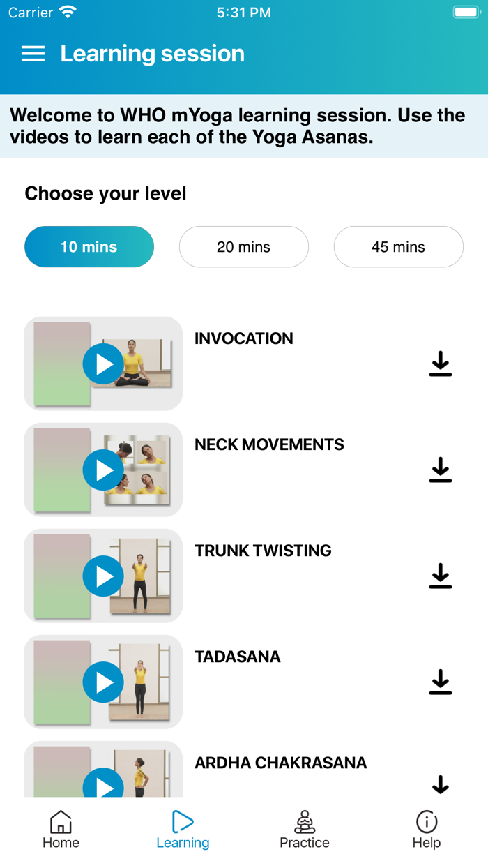Open the Trunk Twisting video thumbnail
Screen dimensions: 488x868
pyautogui.click(x=103, y=576)
